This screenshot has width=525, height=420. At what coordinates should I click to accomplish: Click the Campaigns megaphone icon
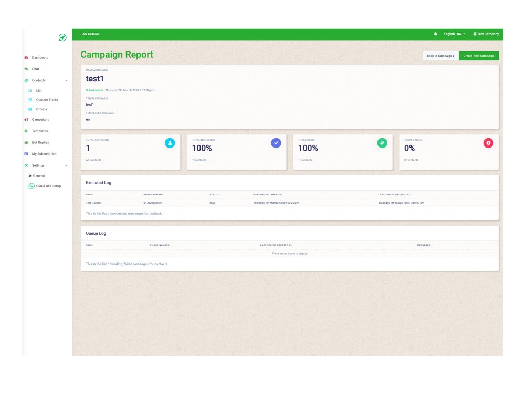pos(26,120)
